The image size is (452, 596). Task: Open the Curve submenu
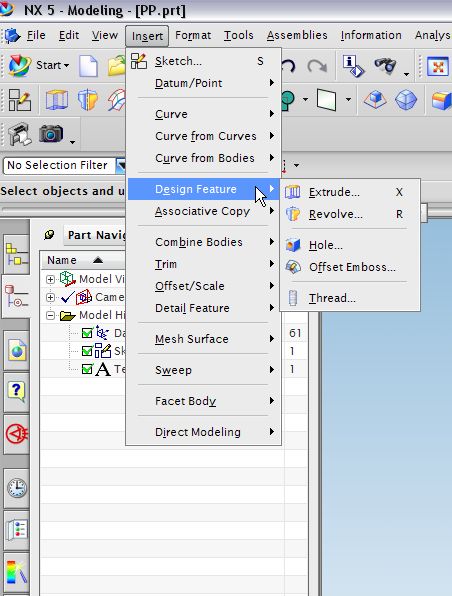click(x=203, y=114)
